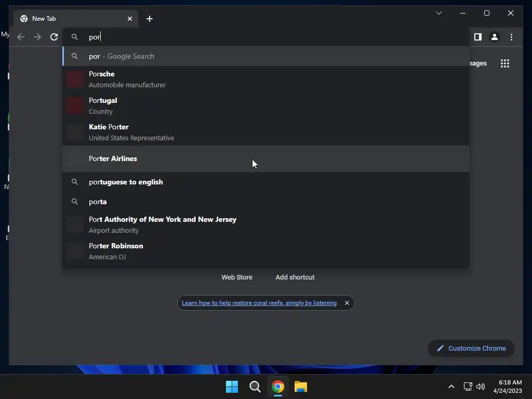The image size is (532, 399).
Task: Select the Porsche suggestion
Action: click(x=266, y=79)
